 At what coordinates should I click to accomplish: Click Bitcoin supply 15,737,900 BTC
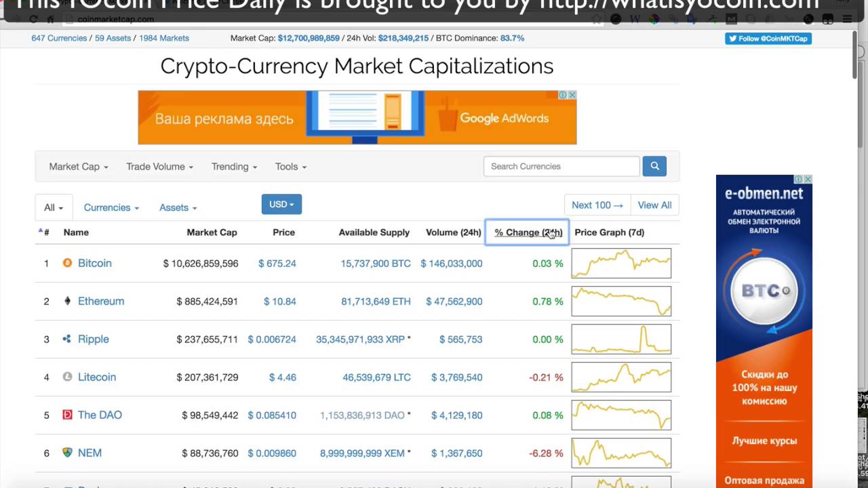(376, 264)
